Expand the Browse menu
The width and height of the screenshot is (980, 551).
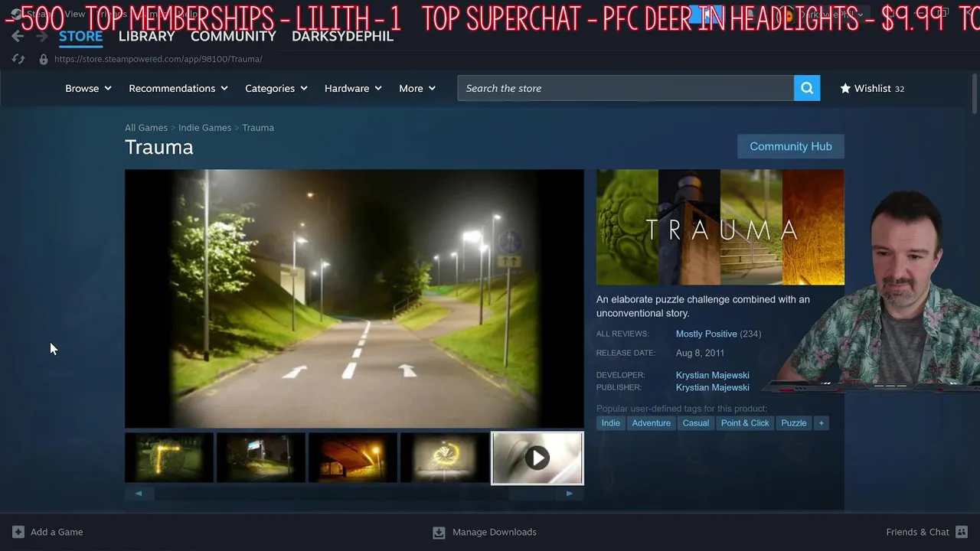pyautogui.click(x=88, y=88)
